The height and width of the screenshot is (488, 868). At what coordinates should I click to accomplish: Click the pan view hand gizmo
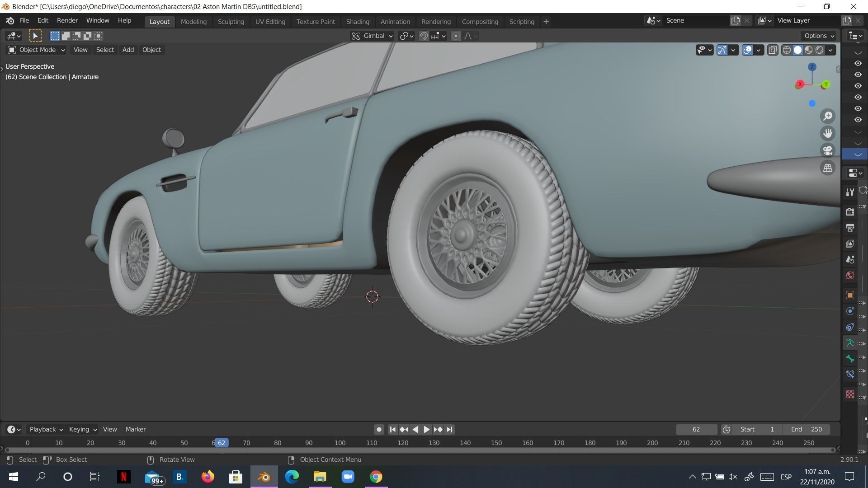point(828,133)
